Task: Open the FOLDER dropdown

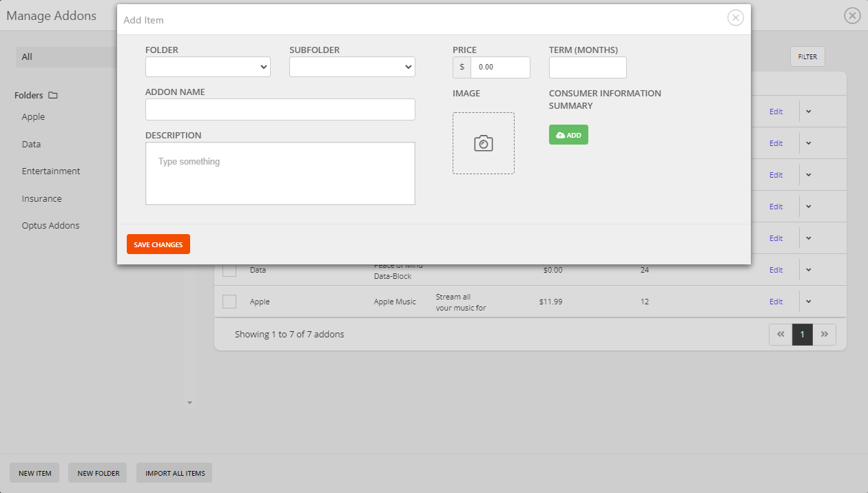Action: tap(207, 66)
